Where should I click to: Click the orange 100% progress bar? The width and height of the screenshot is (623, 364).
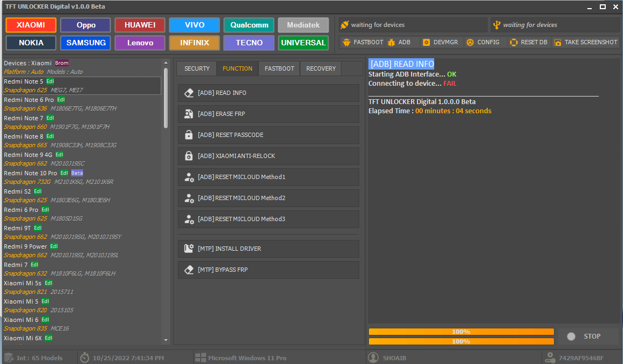click(460, 332)
